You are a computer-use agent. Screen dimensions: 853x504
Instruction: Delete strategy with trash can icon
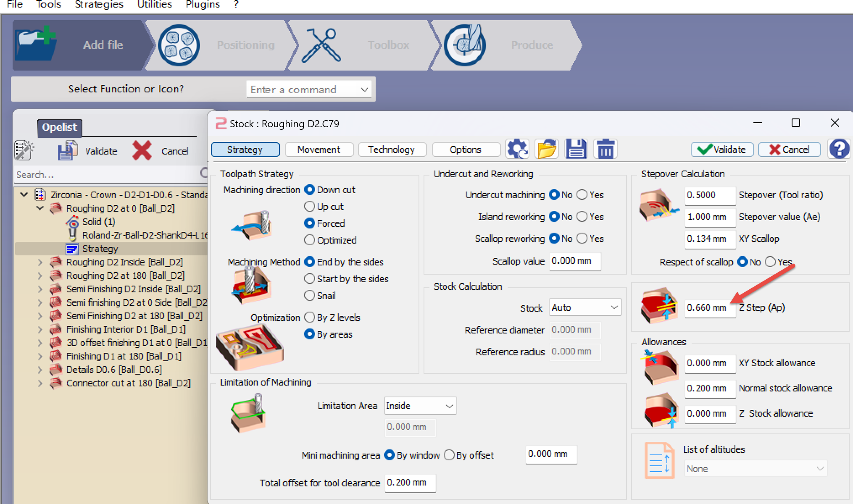click(606, 149)
